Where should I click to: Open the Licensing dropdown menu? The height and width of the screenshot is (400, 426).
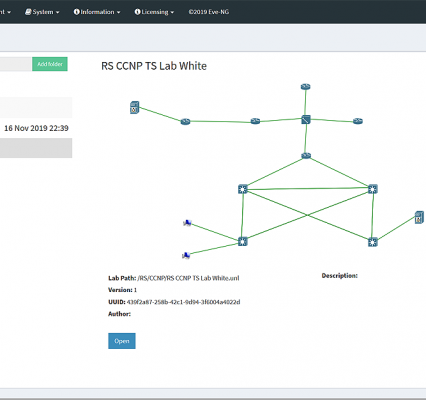coord(154,12)
